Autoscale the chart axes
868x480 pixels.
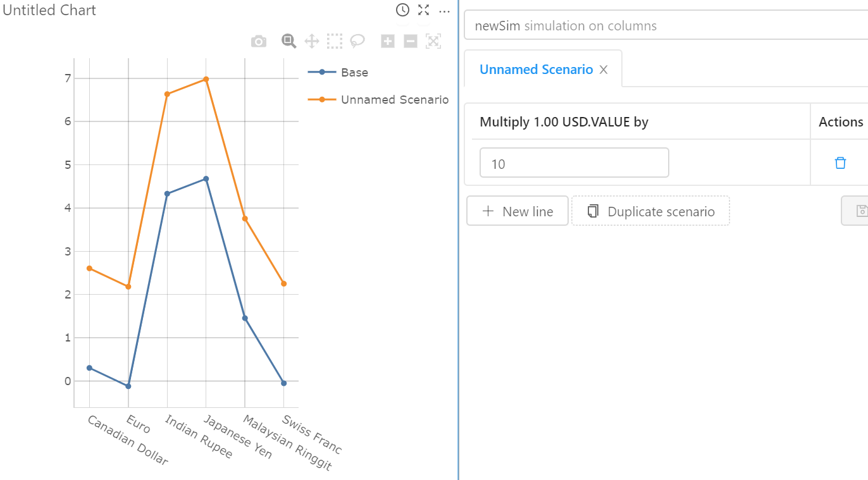(x=433, y=40)
